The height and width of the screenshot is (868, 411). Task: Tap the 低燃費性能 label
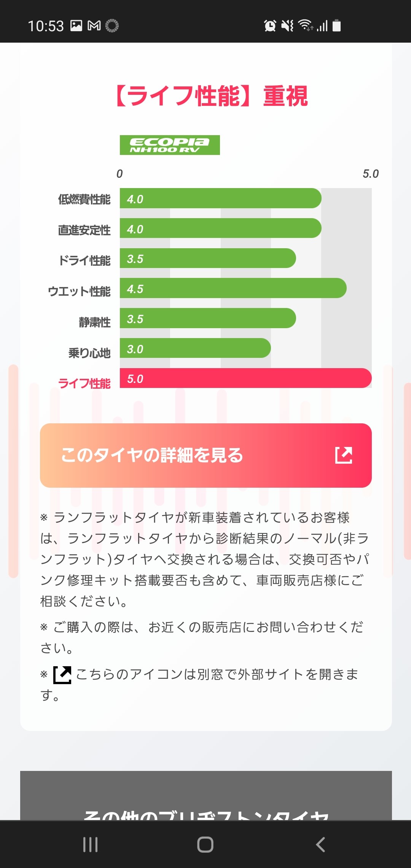point(84,199)
